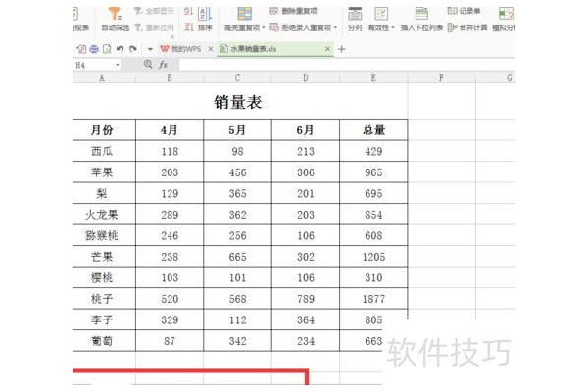
Task: Close the 水果销量表.xls tab
Action: [327, 49]
